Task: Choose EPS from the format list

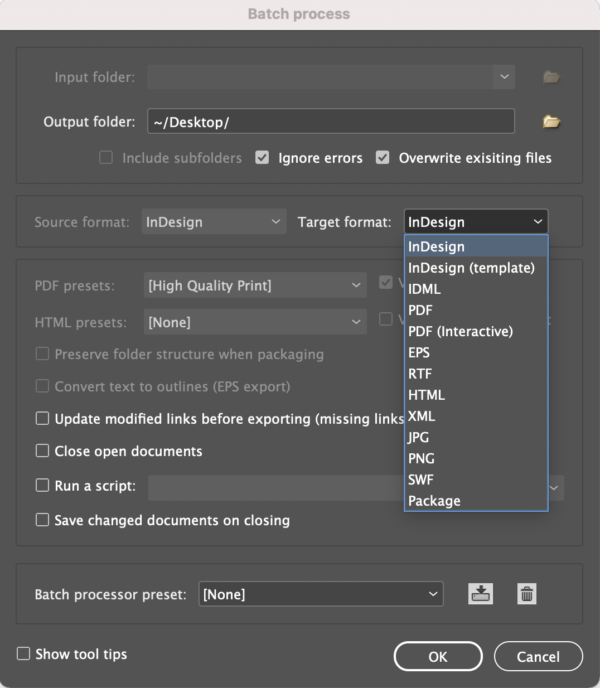Action: (x=476, y=352)
